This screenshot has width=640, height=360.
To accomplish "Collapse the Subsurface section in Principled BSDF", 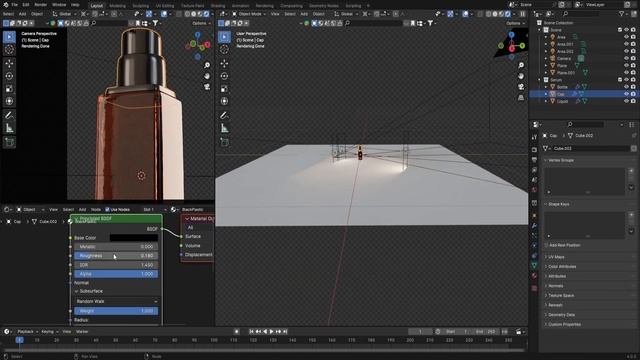I will pos(76,291).
